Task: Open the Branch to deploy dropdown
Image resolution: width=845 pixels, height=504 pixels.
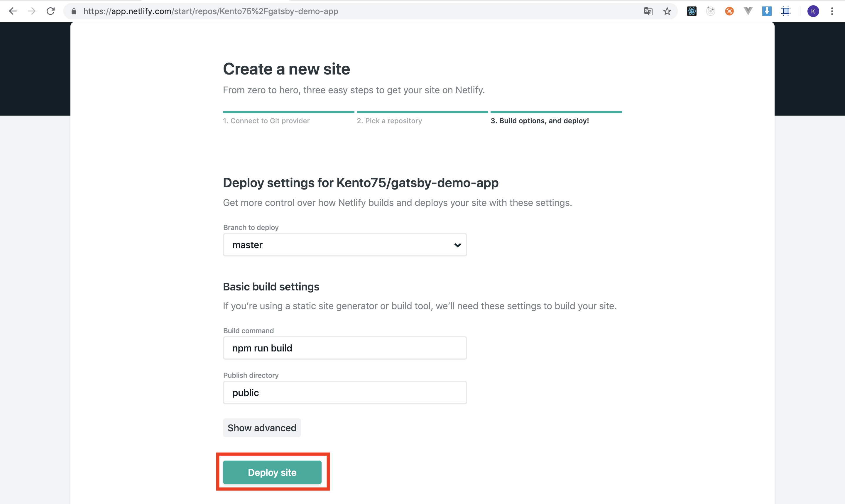Action: [345, 245]
